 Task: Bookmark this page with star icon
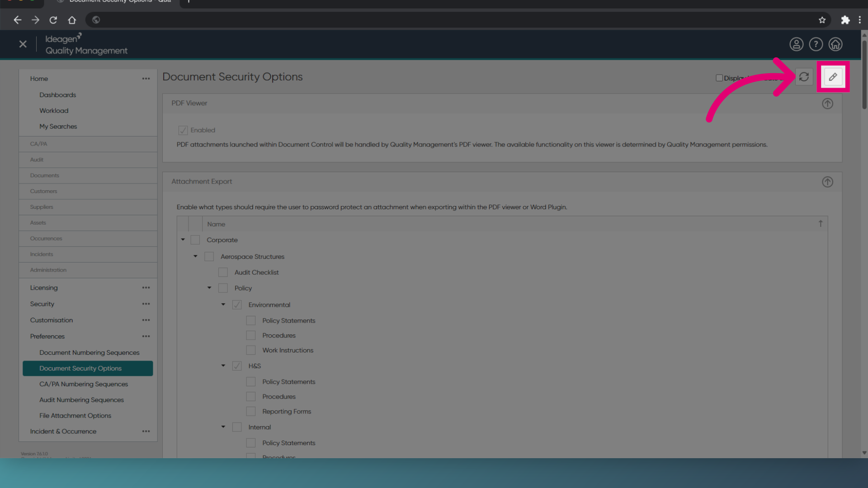coord(822,20)
